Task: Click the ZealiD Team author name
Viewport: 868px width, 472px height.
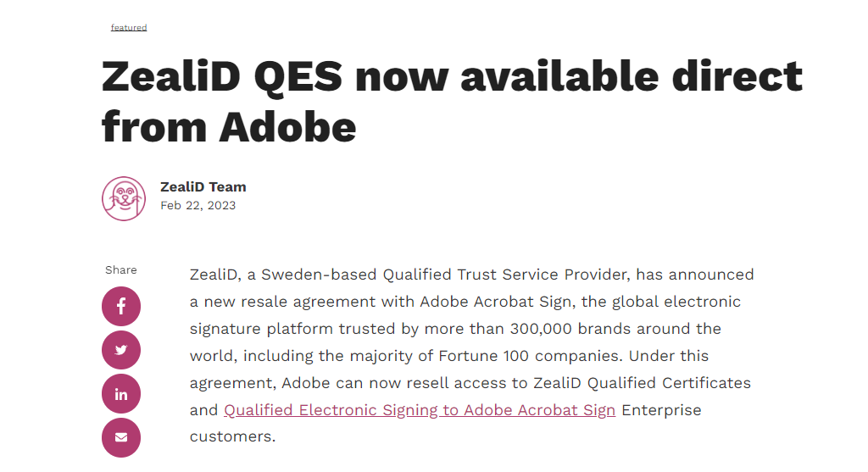Action: 203,187
